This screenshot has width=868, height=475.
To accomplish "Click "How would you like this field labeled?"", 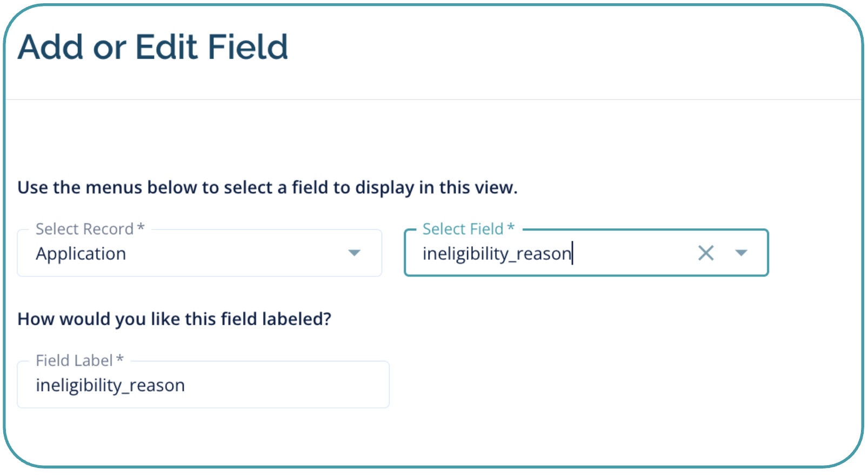I will tap(174, 319).
